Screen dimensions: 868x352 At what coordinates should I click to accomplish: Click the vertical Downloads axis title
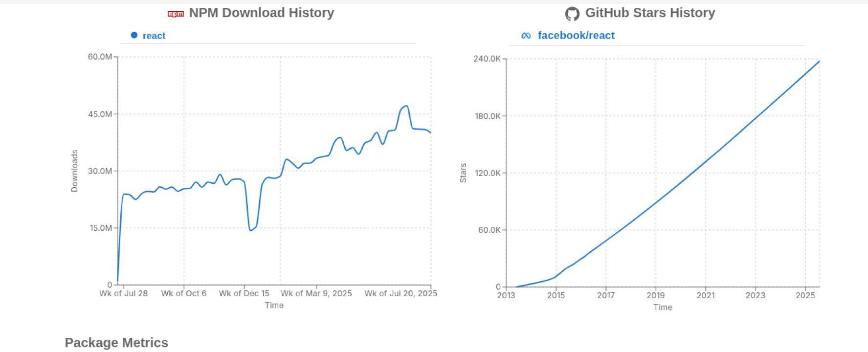point(74,171)
